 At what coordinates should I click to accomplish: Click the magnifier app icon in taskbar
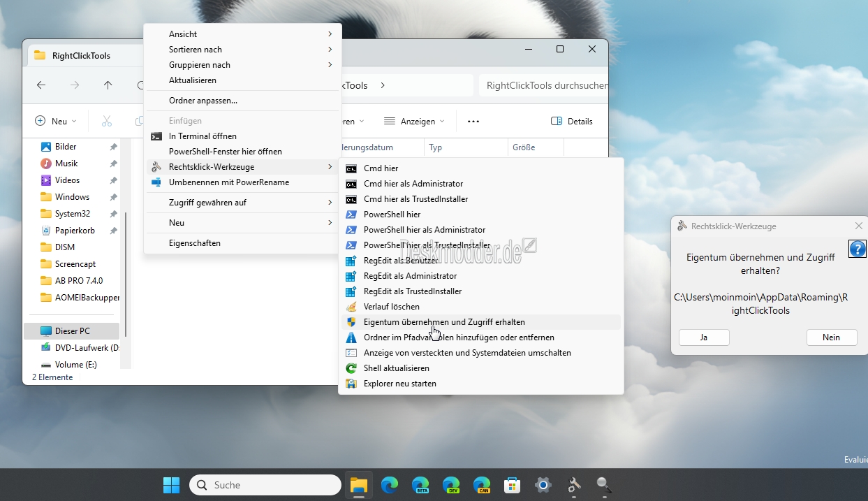(x=605, y=485)
